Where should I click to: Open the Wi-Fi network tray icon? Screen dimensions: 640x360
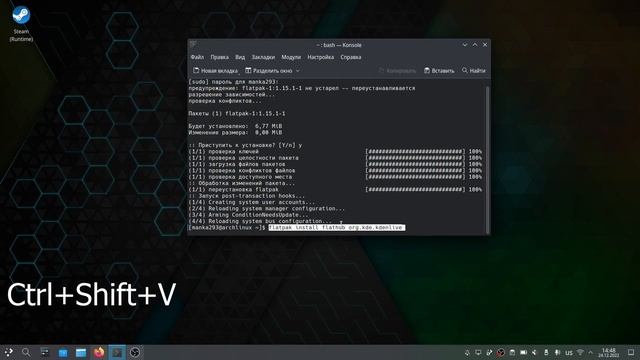click(580, 352)
